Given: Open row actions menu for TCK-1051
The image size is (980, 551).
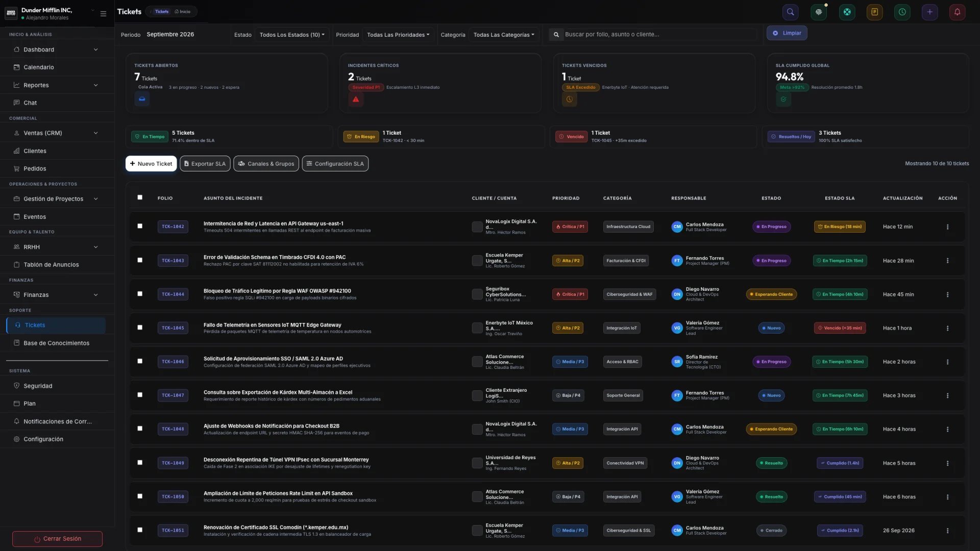Looking at the screenshot, I should pyautogui.click(x=947, y=531).
